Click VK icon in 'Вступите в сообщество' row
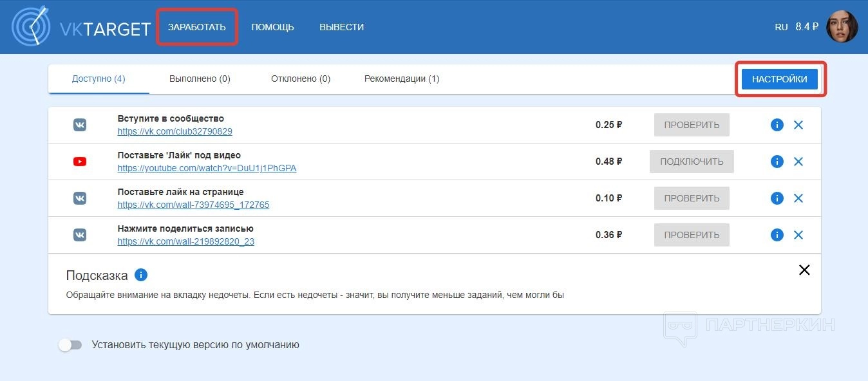This screenshot has height=381, width=868. [80, 125]
